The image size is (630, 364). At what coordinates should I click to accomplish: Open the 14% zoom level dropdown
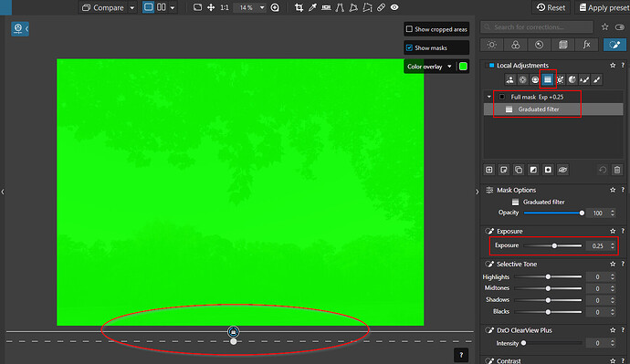[x=262, y=7]
